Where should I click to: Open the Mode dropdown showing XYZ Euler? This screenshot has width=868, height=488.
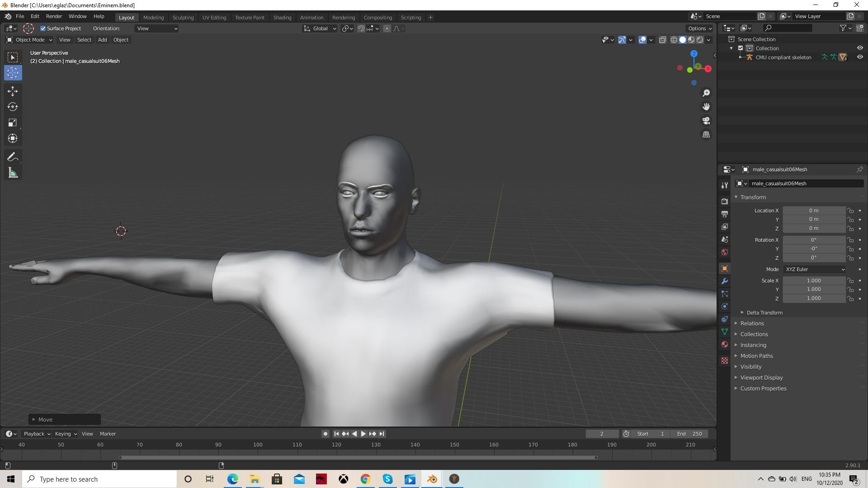coord(814,269)
